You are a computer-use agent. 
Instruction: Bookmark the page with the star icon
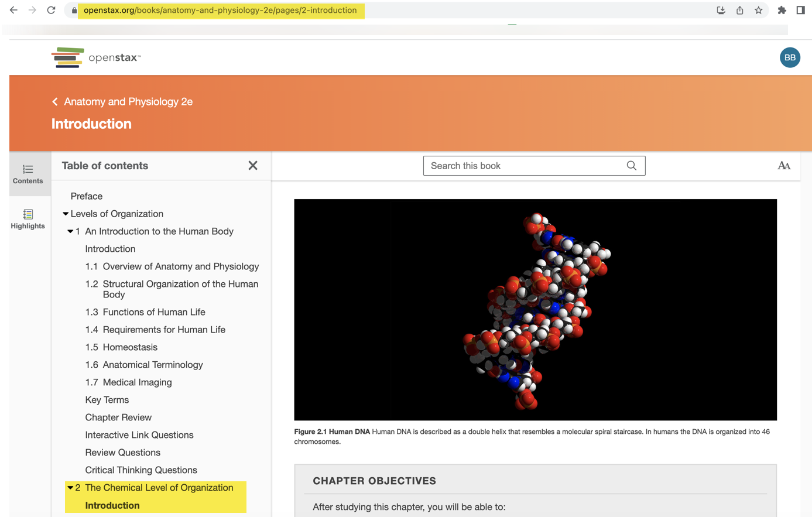[758, 10]
